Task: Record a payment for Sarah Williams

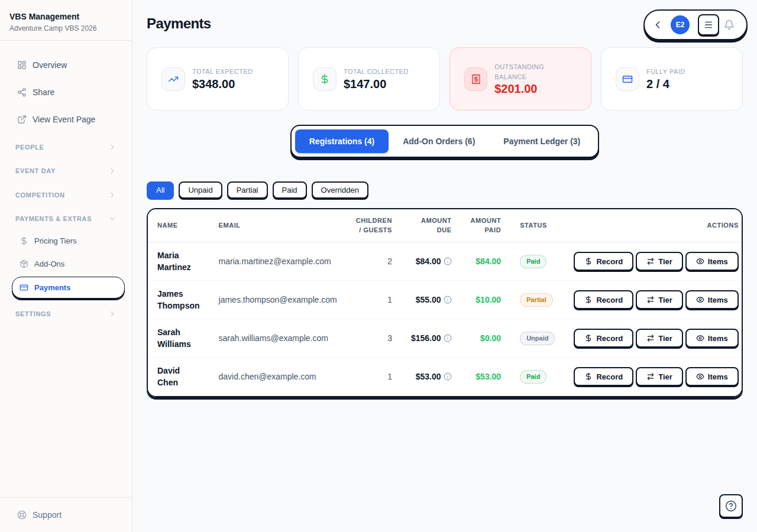Action: pos(603,338)
